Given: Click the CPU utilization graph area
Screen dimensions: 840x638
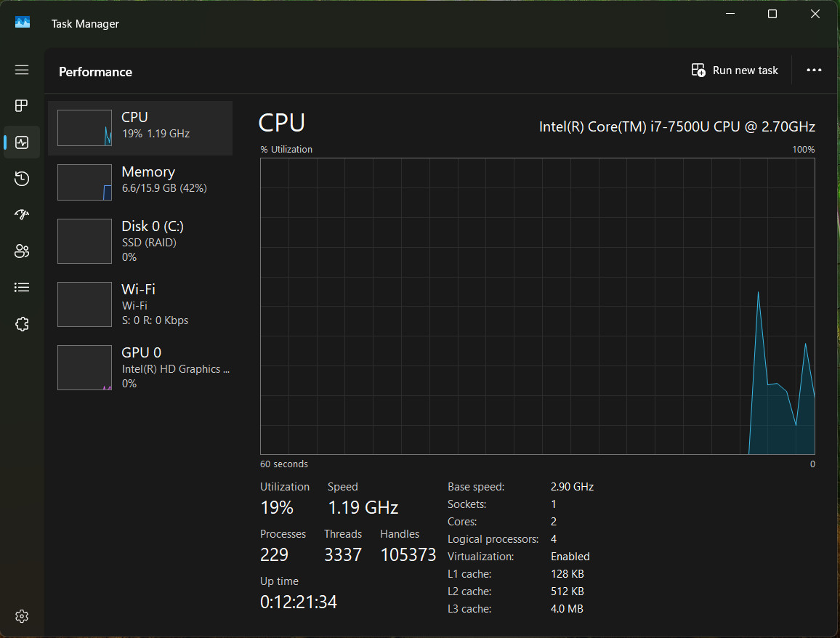Looking at the screenshot, I should pos(537,306).
